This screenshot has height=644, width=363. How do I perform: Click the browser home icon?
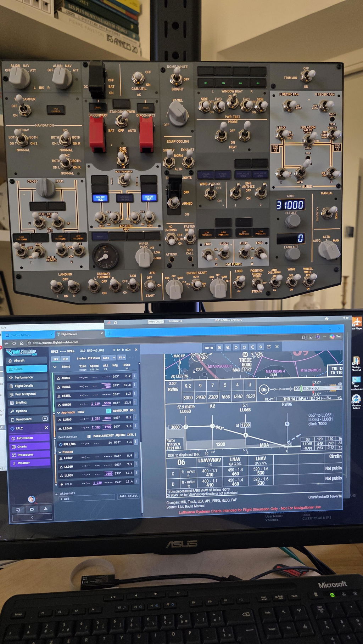click(21, 343)
